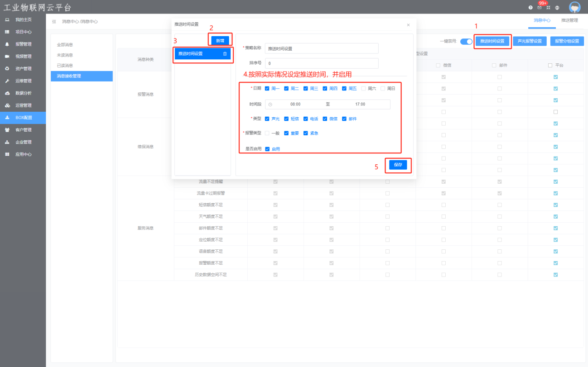The image size is (588, 367).
Task: Check the 周六 date checkbox
Action: (x=364, y=89)
